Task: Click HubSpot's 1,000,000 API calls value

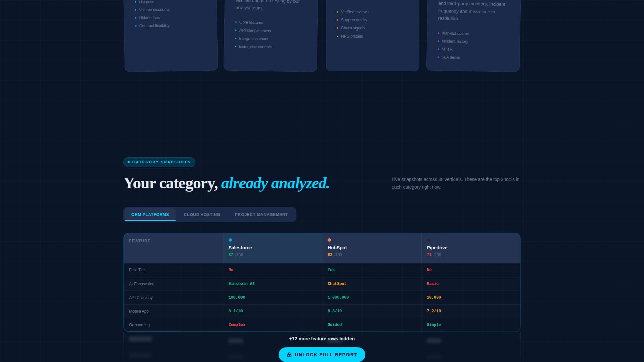Action: pos(338,297)
